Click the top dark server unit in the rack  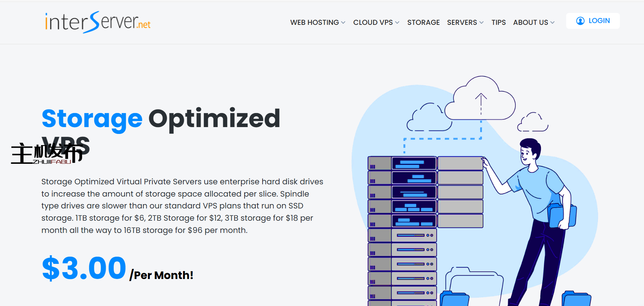[x=414, y=163]
